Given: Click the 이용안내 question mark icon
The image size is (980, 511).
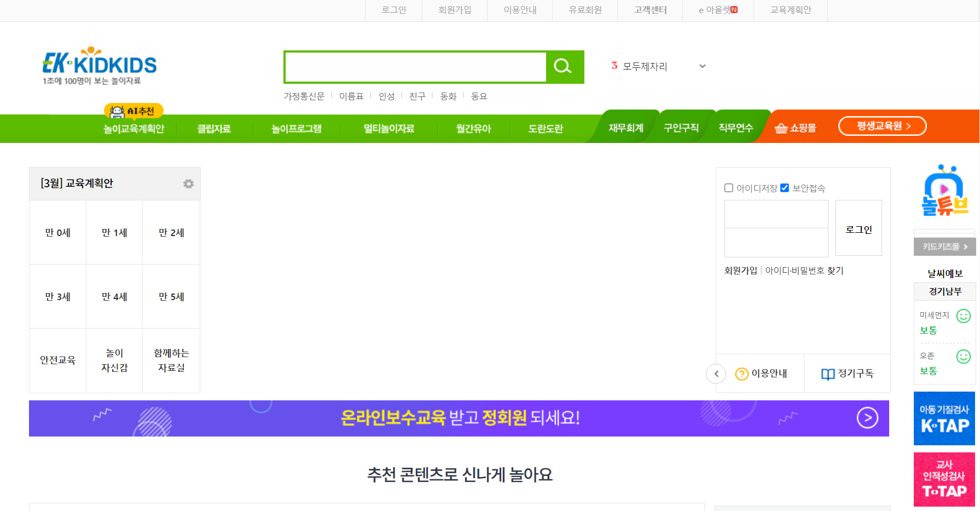Looking at the screenshot, I should point(742,374).
